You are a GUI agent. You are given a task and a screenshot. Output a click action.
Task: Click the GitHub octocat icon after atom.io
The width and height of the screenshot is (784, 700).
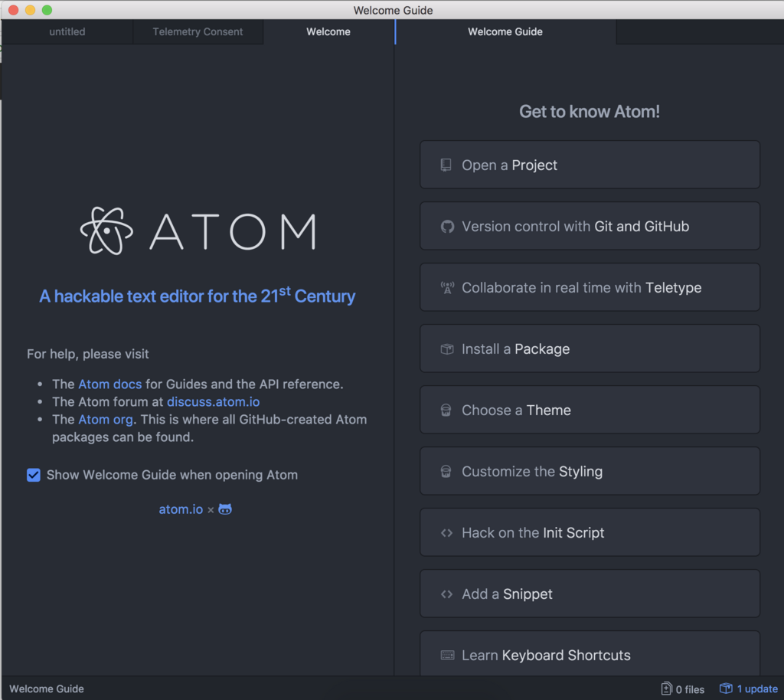225,509
